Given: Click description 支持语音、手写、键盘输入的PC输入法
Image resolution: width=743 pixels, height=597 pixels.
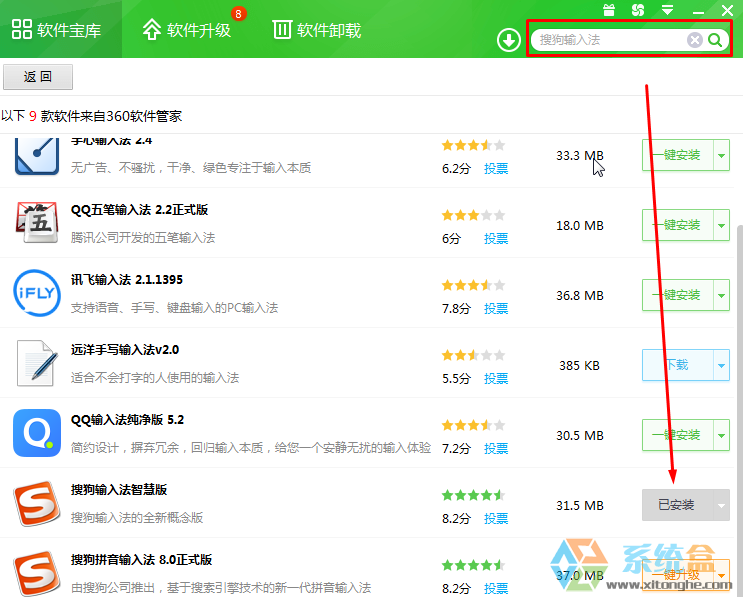Looking at the screenshot, I should point(174,308).
